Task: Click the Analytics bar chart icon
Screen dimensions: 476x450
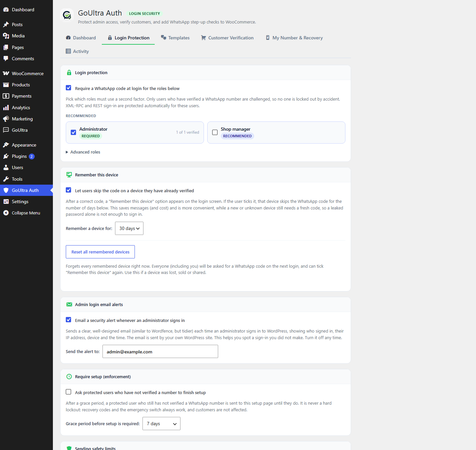Action: click(6, 108)
